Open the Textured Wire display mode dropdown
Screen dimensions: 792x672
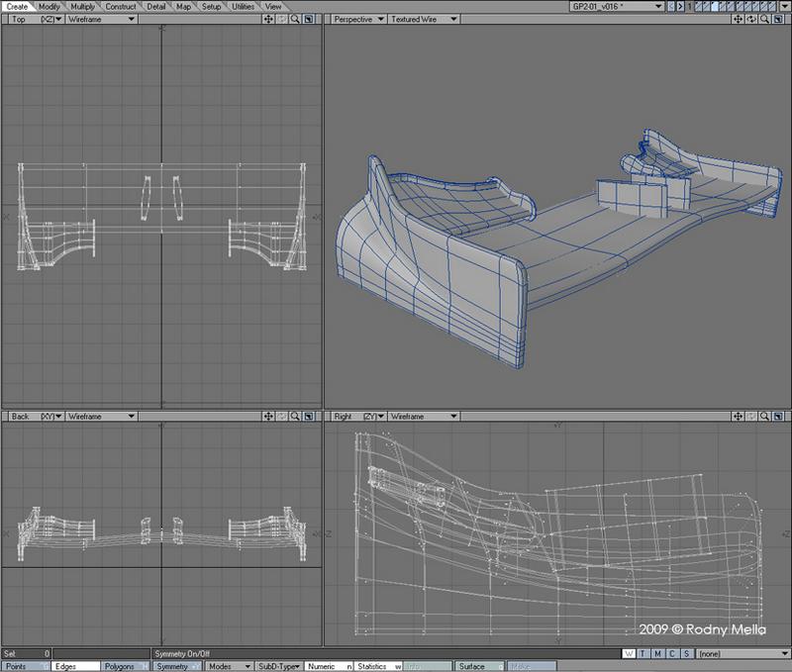pyautogui.click(x=424, y=19)
